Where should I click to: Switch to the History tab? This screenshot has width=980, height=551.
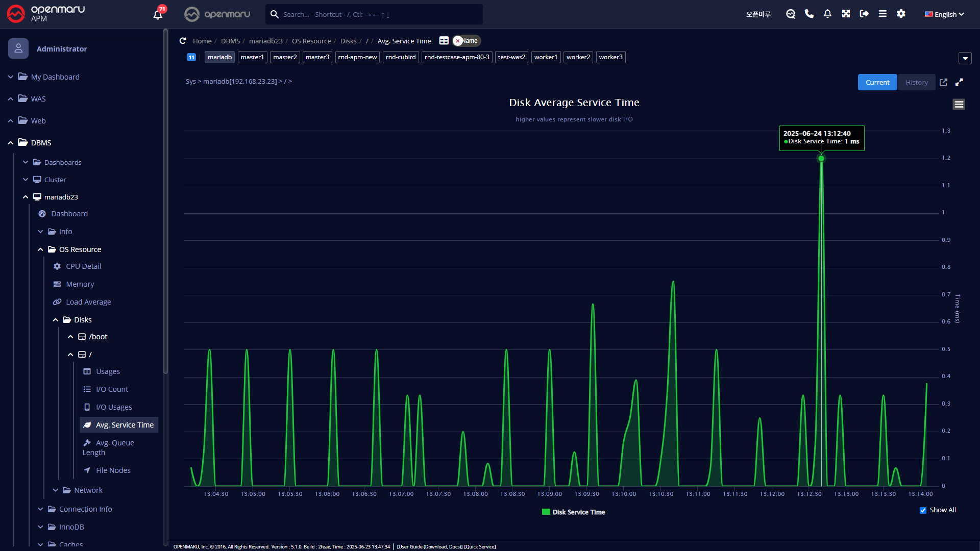[x=917, y=82]
